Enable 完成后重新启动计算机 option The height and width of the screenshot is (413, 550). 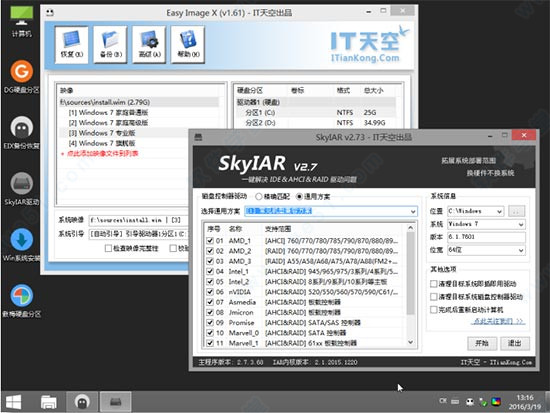pos(434,309)
